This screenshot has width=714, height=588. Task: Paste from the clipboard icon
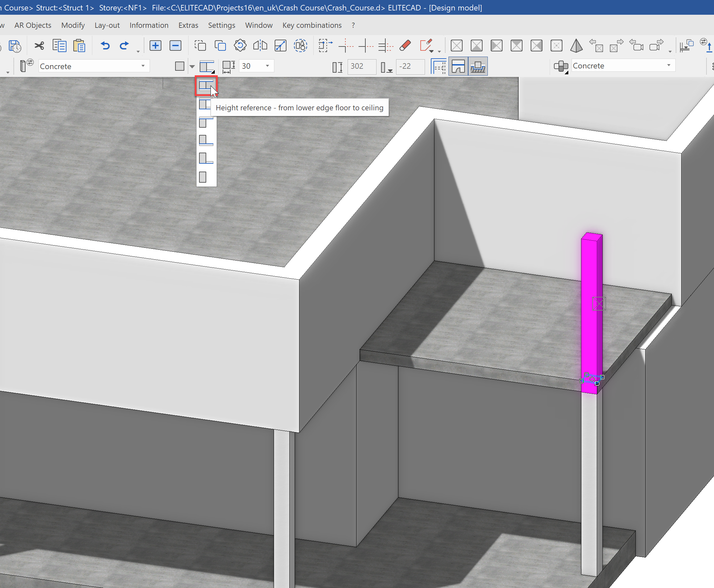coord(79,46)
